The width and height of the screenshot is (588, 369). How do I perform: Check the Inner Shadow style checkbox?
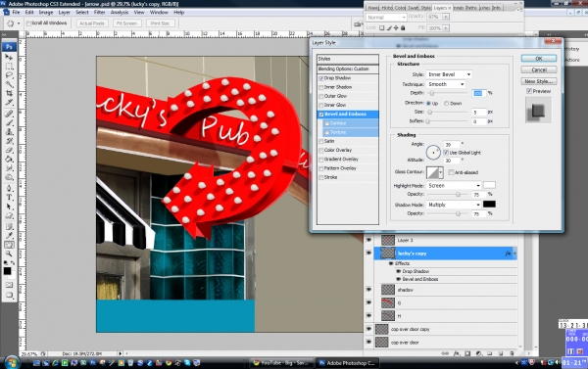321,87
